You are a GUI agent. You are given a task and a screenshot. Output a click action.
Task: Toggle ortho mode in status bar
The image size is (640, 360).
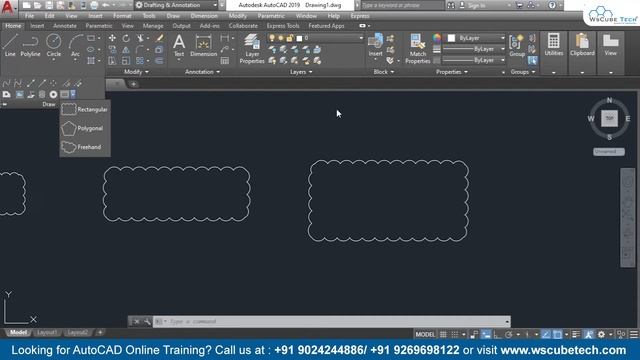pyautogui.click(x=497, y=334)
